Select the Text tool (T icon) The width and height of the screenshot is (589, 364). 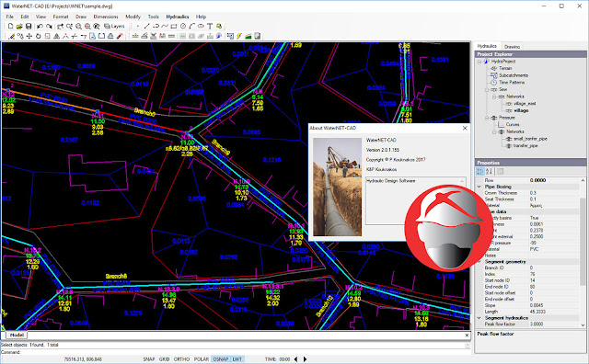210,27
